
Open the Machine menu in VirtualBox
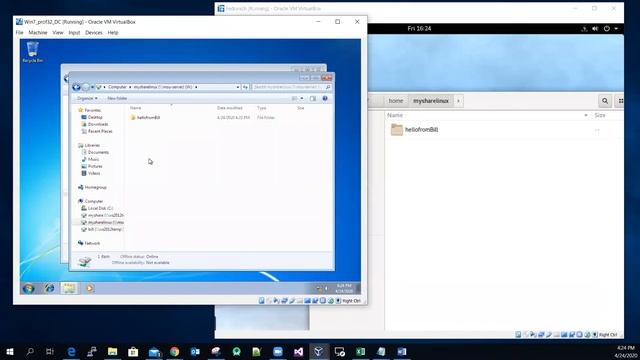coord(38,33)
